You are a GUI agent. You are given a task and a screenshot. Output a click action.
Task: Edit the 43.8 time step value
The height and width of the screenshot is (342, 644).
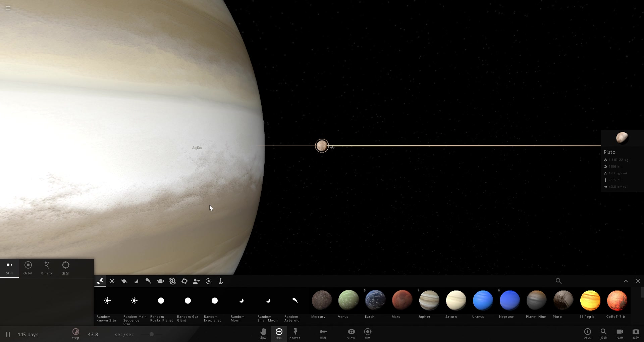[93, 335]
